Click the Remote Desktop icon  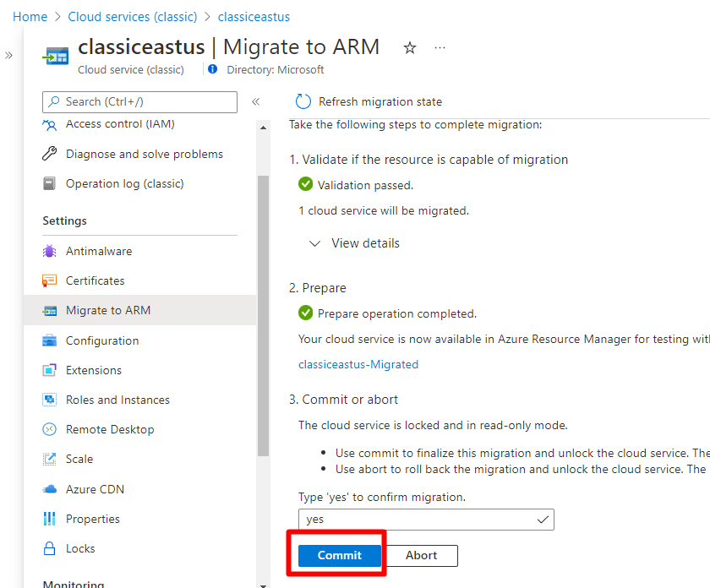click(x=49, y=429)
